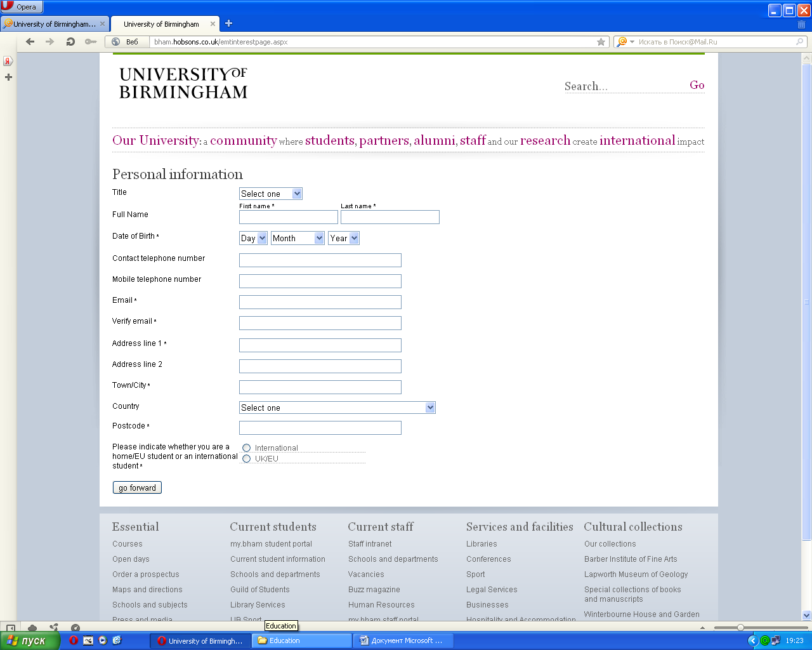Click the Address line 1 field
The height and width of the screenshot is (650, 812).
(320, 345)
